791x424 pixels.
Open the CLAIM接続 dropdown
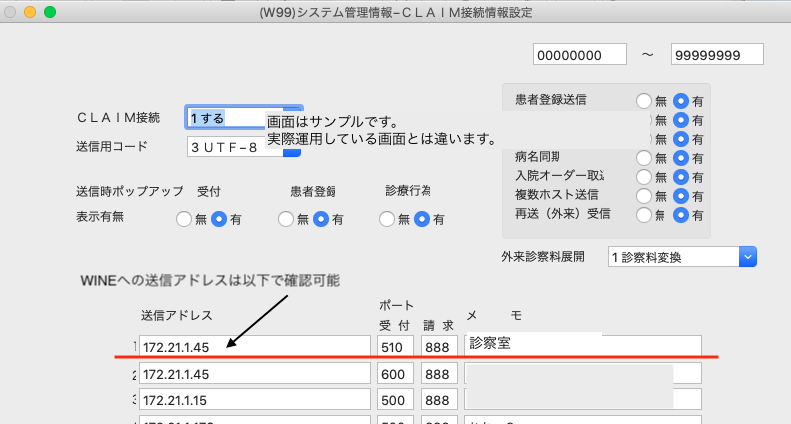tap(243, 118)
